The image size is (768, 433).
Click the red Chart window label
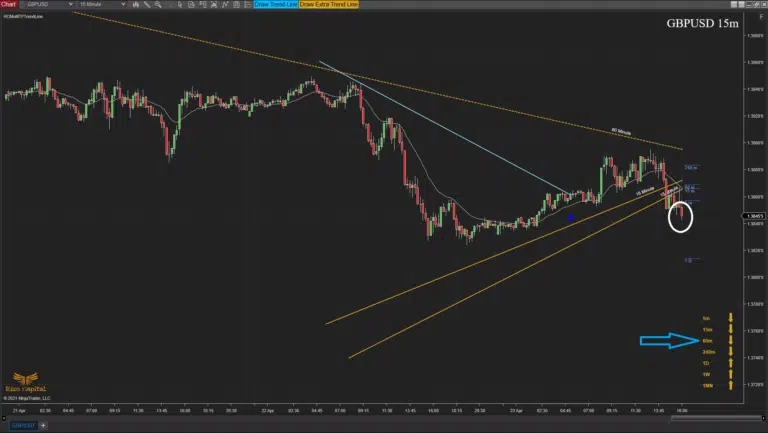(9, 5)
